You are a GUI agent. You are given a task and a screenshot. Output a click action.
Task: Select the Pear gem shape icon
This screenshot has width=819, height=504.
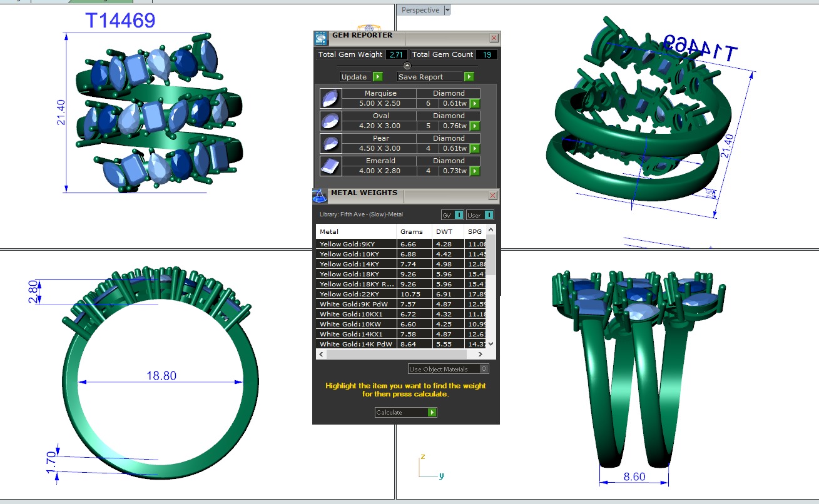coord(329,143)
